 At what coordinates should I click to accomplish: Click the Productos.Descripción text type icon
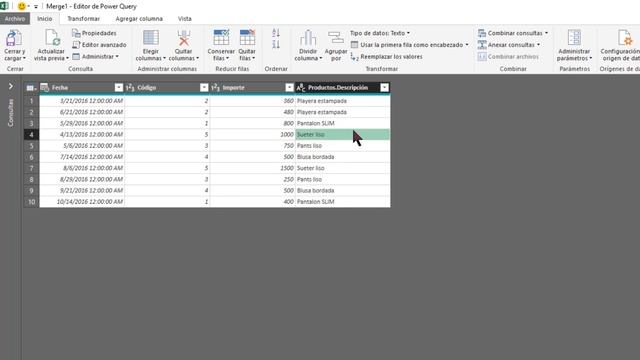[x=301, y=87]
